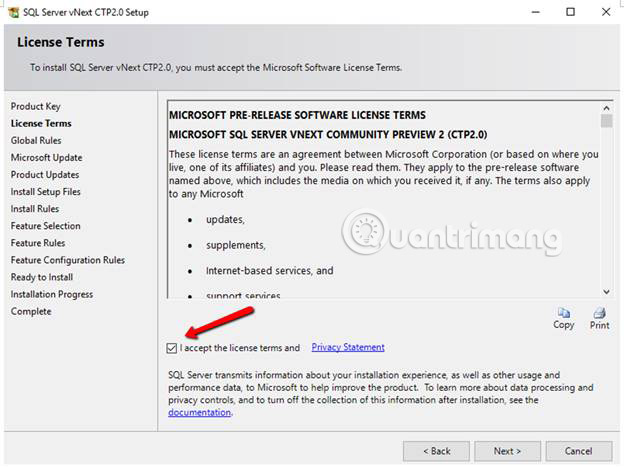This screenshot has width=624, height=467.
Task: Open the documentation link
Action: (x=199, y=412)
